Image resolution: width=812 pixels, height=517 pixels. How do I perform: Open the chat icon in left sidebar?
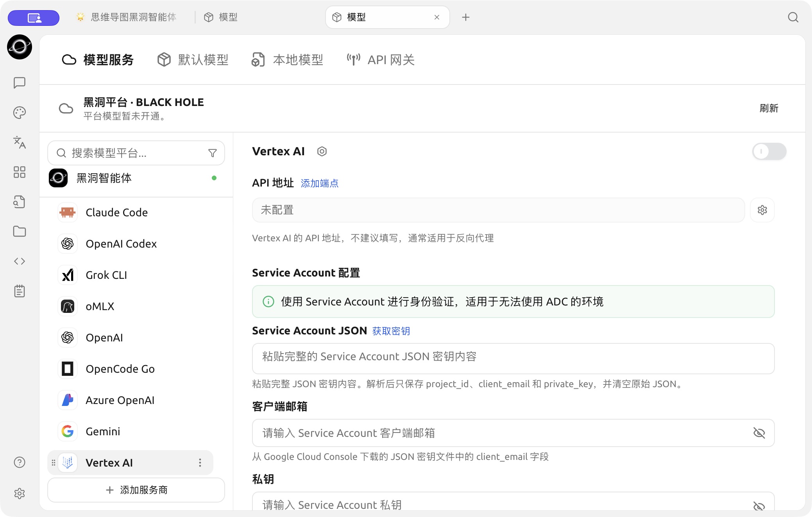(20, 83)
